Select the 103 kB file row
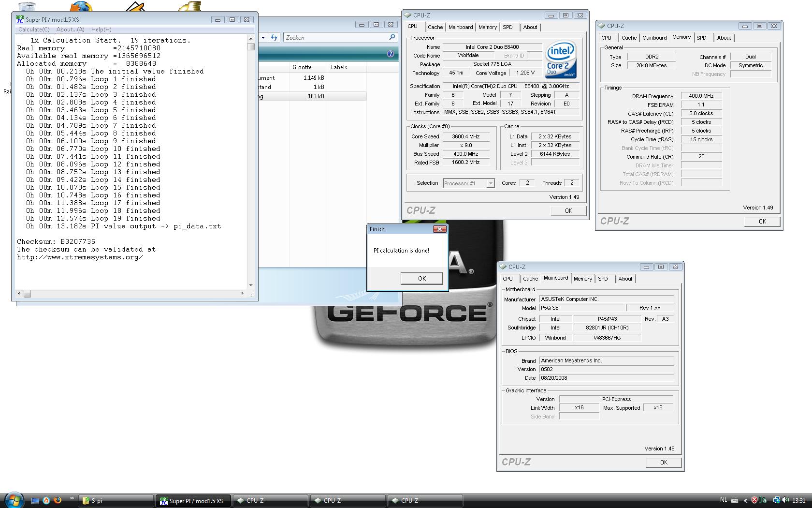Screen dimensions: 812x508 [x=312, y=96]
